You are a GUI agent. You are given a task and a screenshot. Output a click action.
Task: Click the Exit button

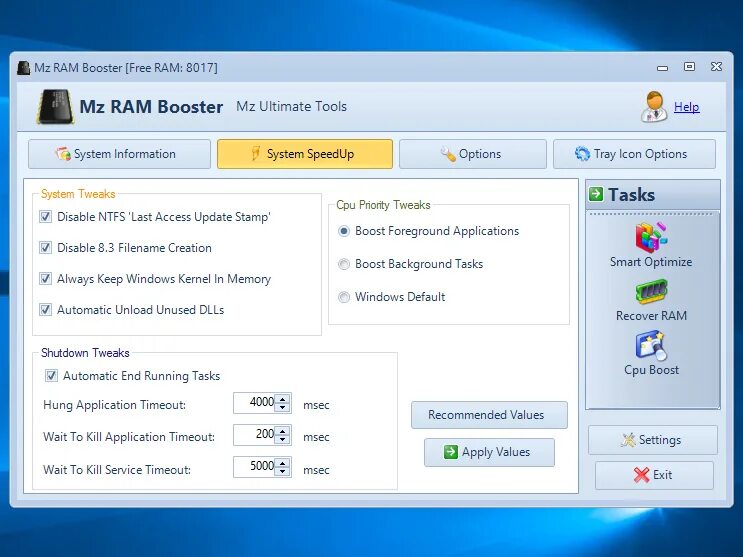[x=654, y=475]
